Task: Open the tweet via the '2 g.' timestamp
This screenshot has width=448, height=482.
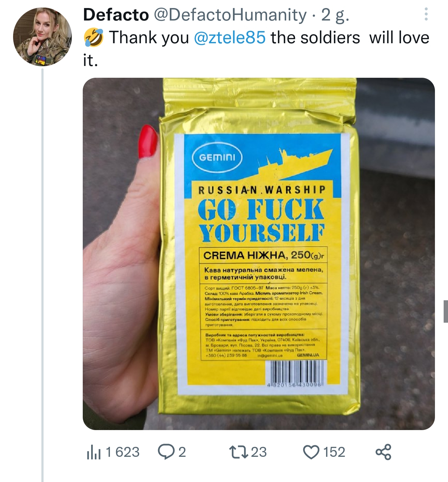Action: pos(335,15)
